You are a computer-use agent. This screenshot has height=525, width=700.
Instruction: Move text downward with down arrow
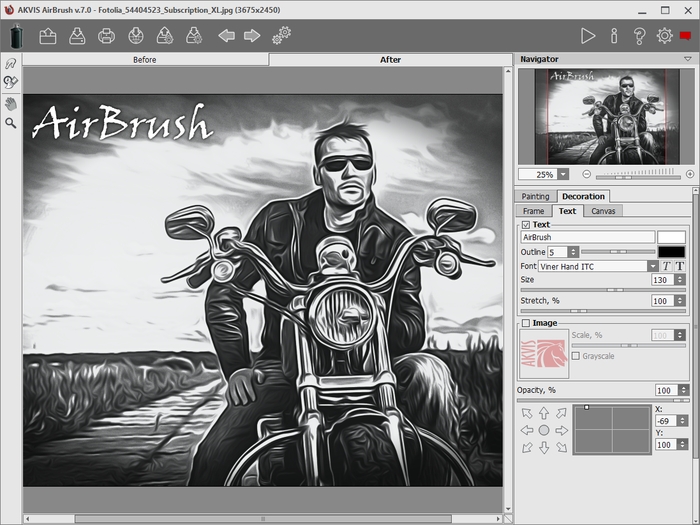click(x=544, y=448)
